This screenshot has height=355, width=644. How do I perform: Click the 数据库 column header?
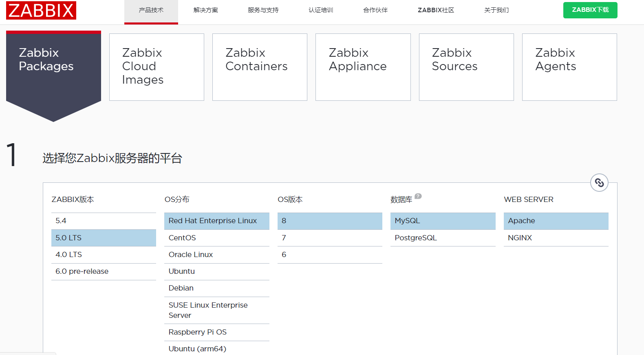click(x=401, y=200)
